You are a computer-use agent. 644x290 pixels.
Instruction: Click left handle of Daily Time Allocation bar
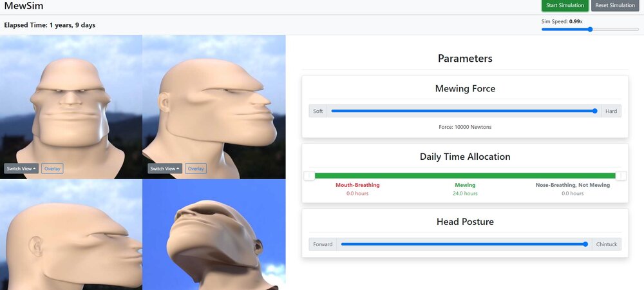tap(309, 176)
